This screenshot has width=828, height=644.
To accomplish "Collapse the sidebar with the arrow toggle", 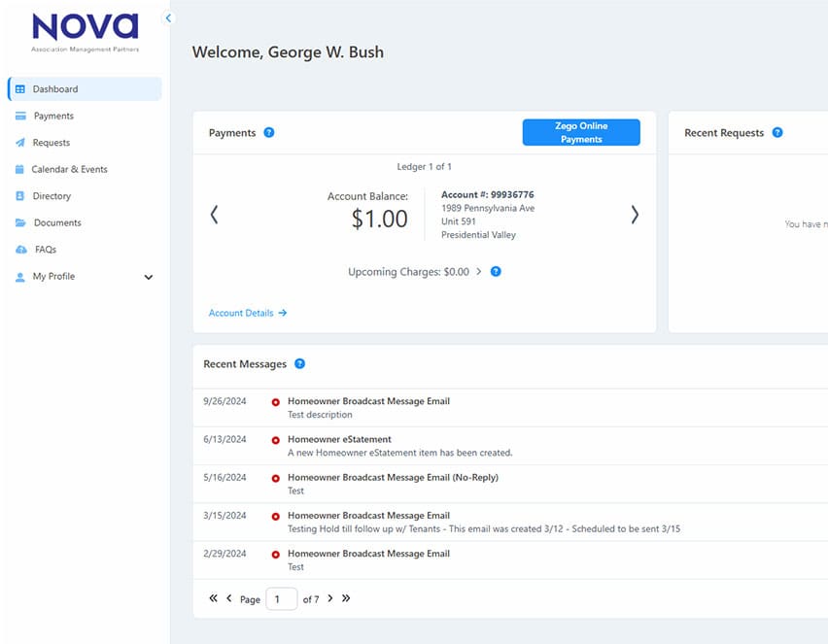I will [168, 18].
